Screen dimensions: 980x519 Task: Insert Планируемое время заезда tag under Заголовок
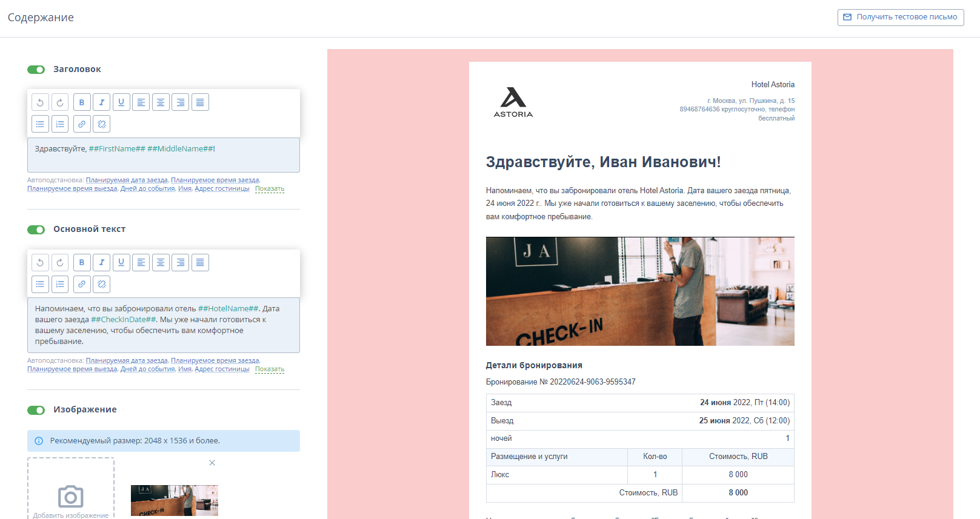215,180
